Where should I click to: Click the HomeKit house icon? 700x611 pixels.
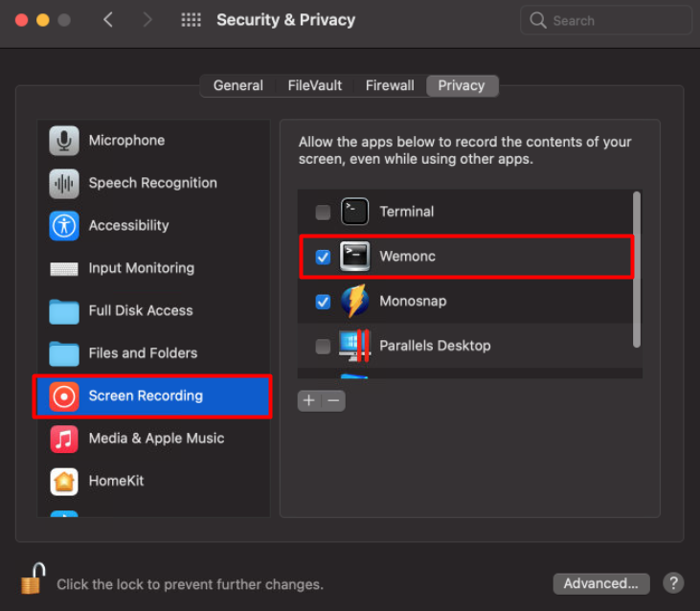point(64,481)
